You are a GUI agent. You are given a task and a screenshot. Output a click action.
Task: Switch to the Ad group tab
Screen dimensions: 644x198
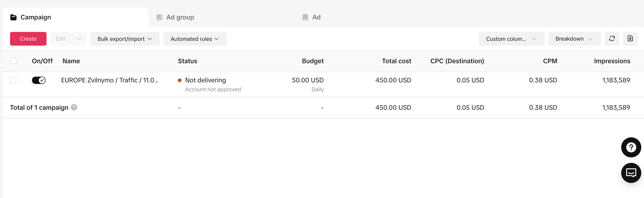pyautogui.click(x=221, y=17)
